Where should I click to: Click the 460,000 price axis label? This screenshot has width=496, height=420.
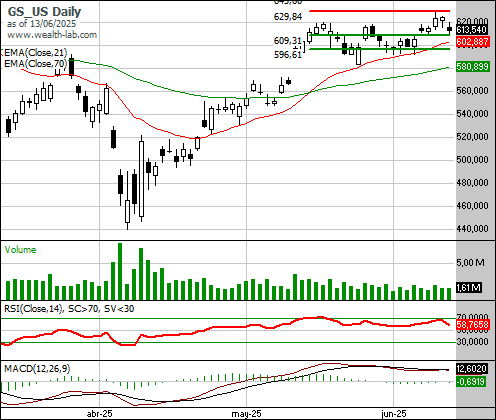tap(472, 206)
